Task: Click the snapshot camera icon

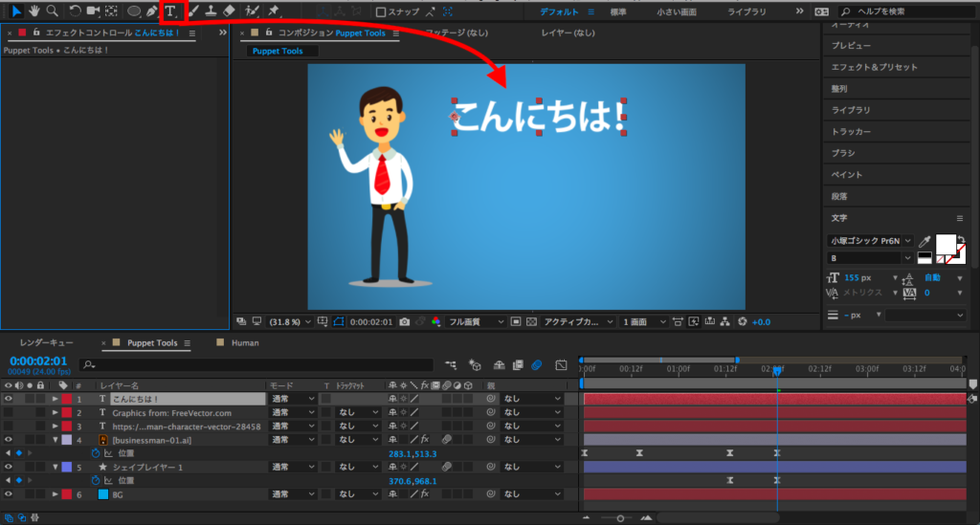Action: 406,322
